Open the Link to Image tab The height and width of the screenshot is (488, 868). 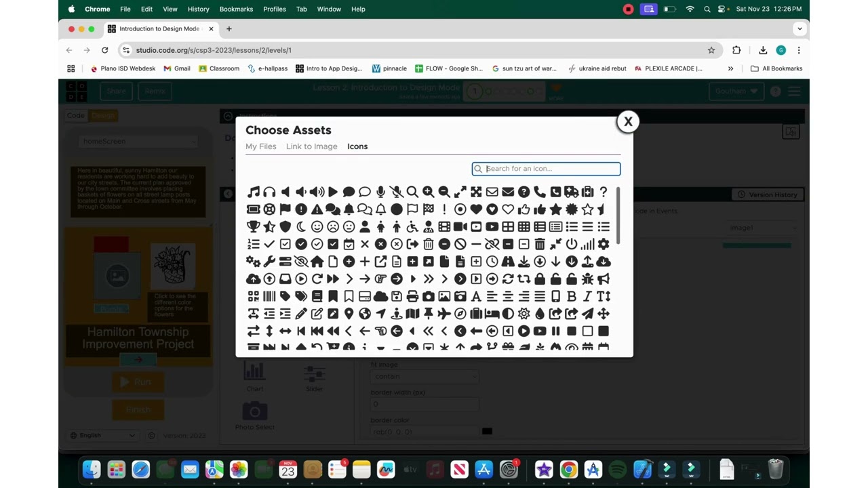[312, 146]
